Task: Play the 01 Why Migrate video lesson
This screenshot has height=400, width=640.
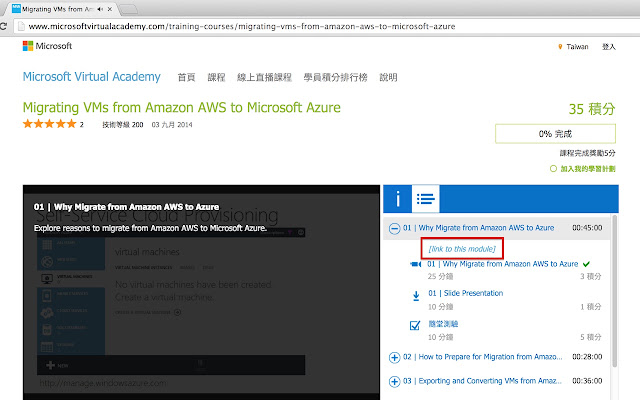Action: click(502, 264)
